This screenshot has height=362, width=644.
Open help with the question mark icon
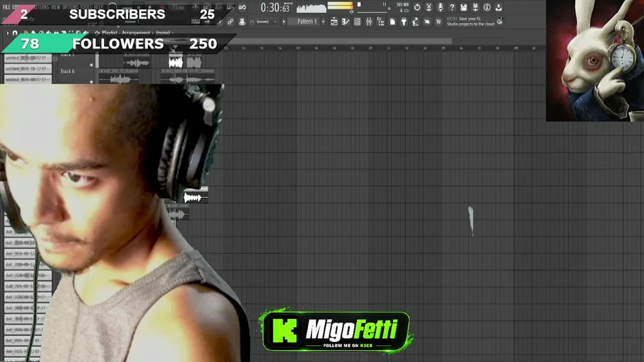452,7
